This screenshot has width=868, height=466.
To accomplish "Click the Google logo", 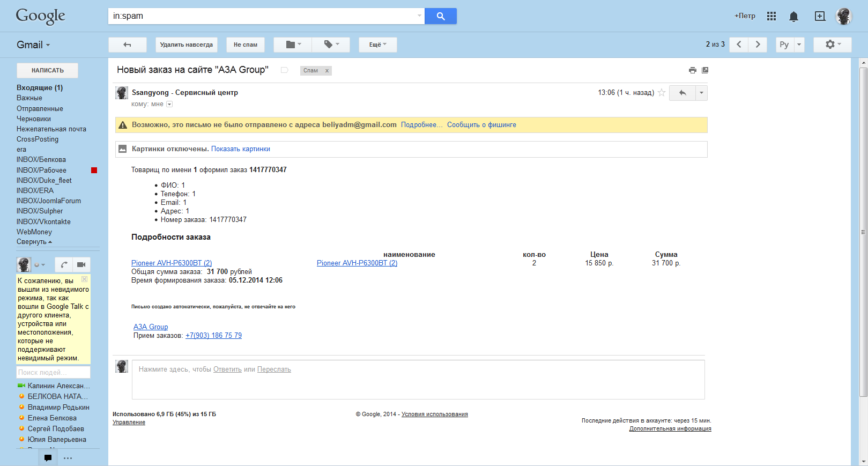I will pos(41,16).
